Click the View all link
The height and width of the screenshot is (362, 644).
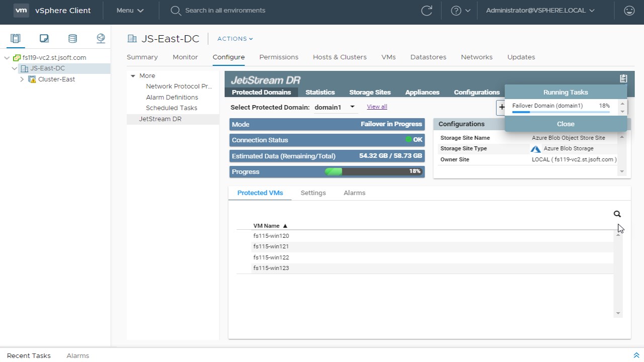coord(377,107)
